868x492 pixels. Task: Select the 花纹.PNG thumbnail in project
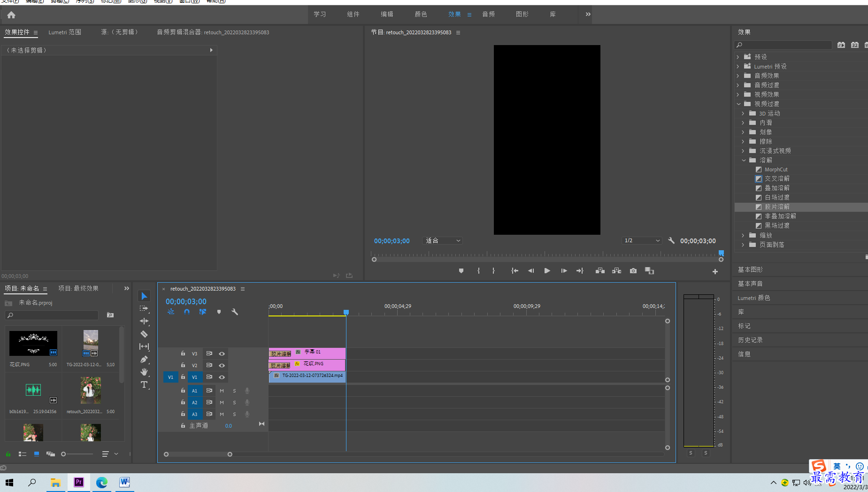pos(33,343)
